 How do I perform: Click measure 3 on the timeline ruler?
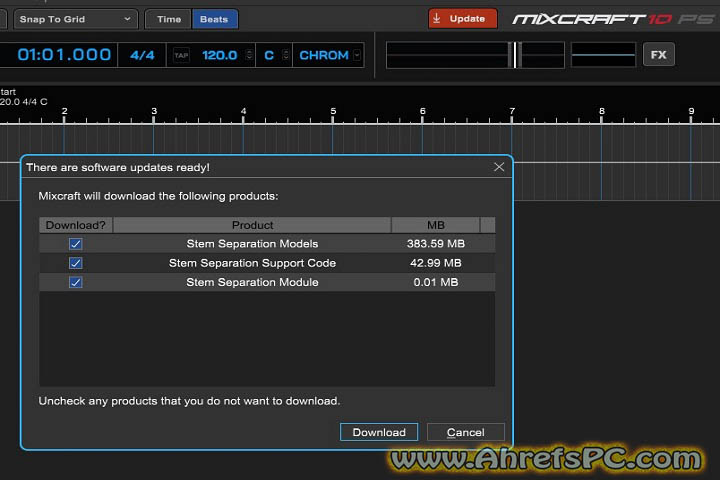[154, 111]
